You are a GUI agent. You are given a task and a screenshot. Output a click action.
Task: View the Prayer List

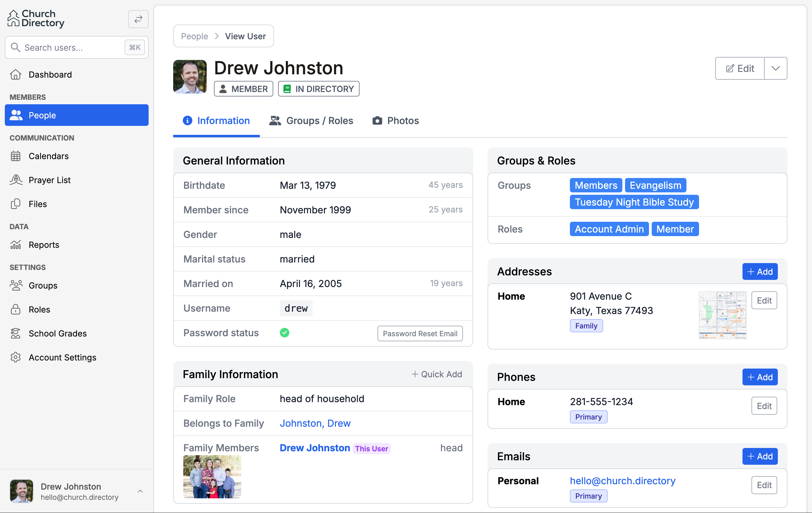(x=49, y=180)
